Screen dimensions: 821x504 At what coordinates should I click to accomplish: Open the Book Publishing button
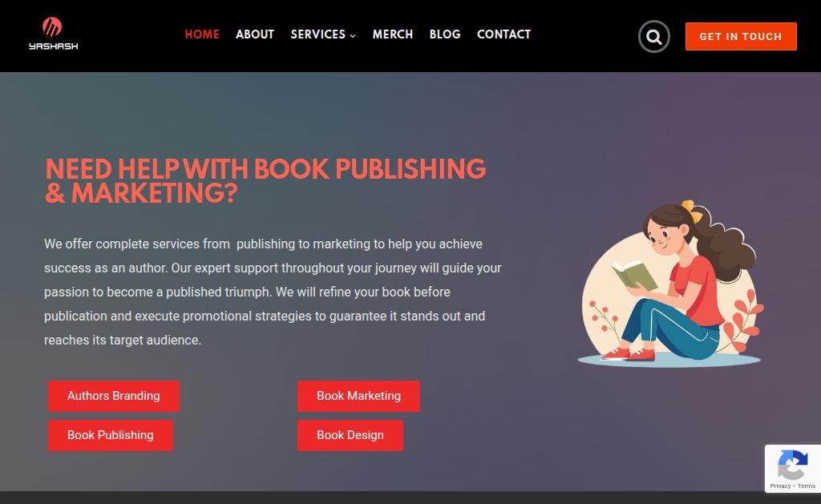pos(111,435)
